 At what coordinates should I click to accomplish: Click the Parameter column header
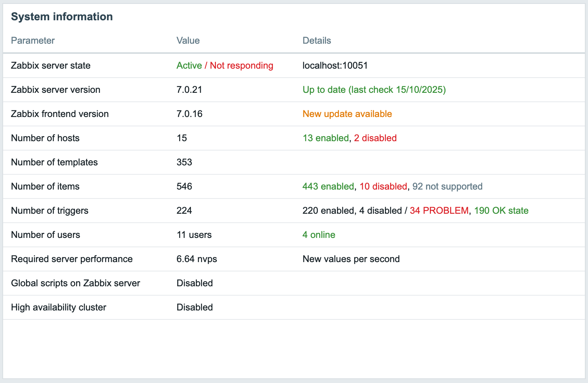tap(33, 41)
